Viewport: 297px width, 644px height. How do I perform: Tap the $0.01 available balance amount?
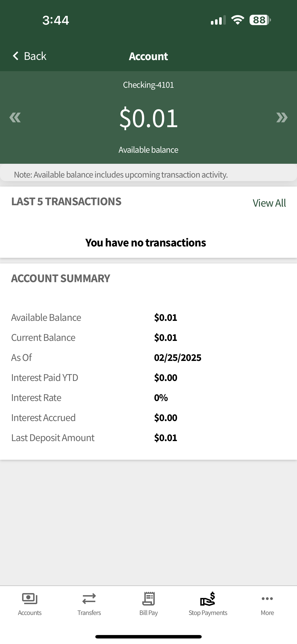point(148,118)
